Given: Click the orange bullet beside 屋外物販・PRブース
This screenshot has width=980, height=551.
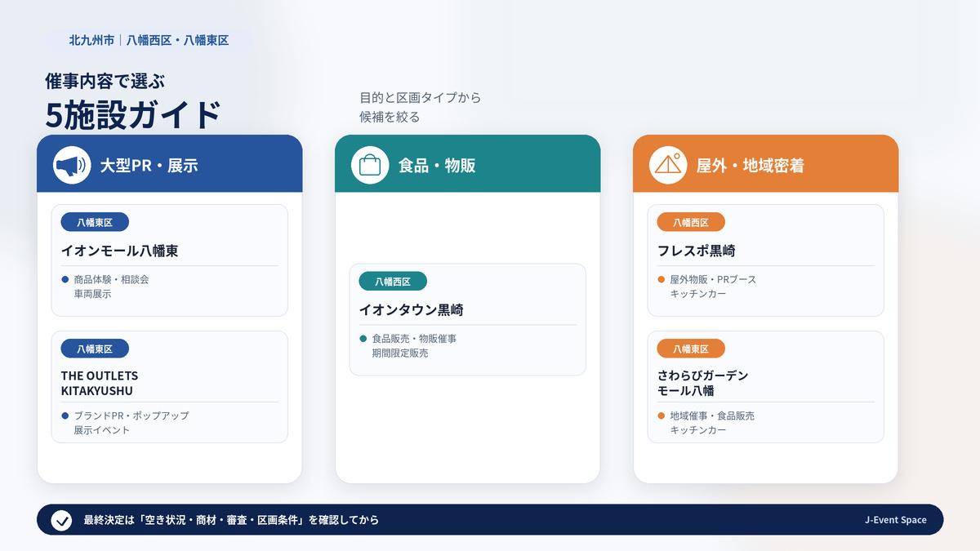Looking at the screenshot, I should tap(661, 279).
